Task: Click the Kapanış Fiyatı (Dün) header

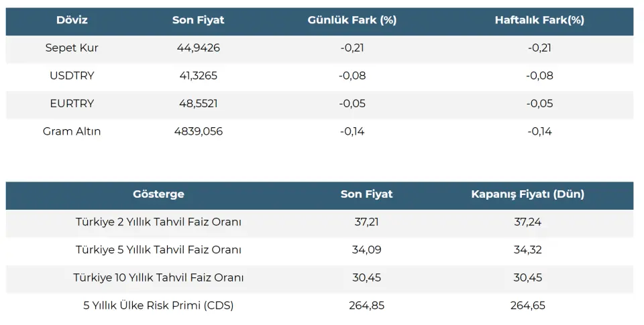Action: click(528, 194)
